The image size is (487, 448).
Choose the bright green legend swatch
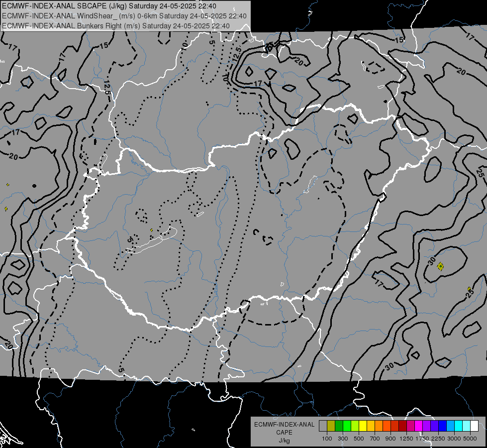347,426
